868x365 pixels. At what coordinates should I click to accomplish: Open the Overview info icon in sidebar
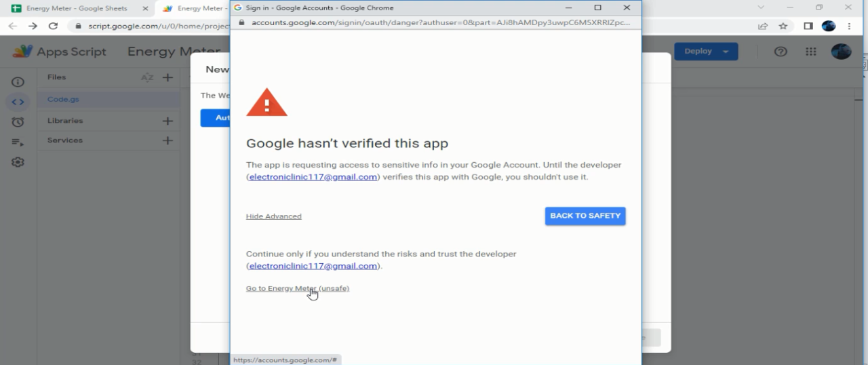[18, 82]
